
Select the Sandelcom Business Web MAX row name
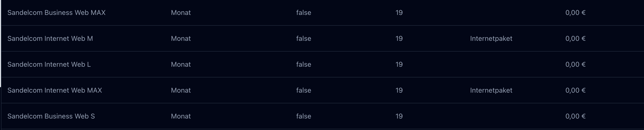click(56, 13)
